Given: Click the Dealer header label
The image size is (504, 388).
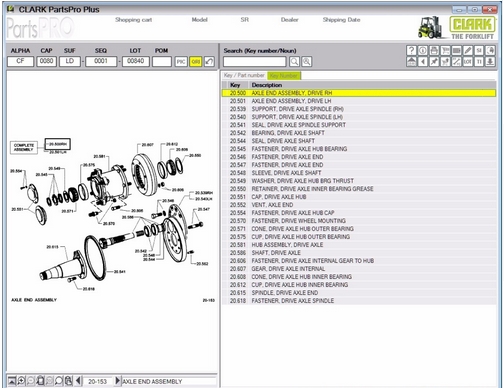Looking at the screenshot, I should point(289,20).
